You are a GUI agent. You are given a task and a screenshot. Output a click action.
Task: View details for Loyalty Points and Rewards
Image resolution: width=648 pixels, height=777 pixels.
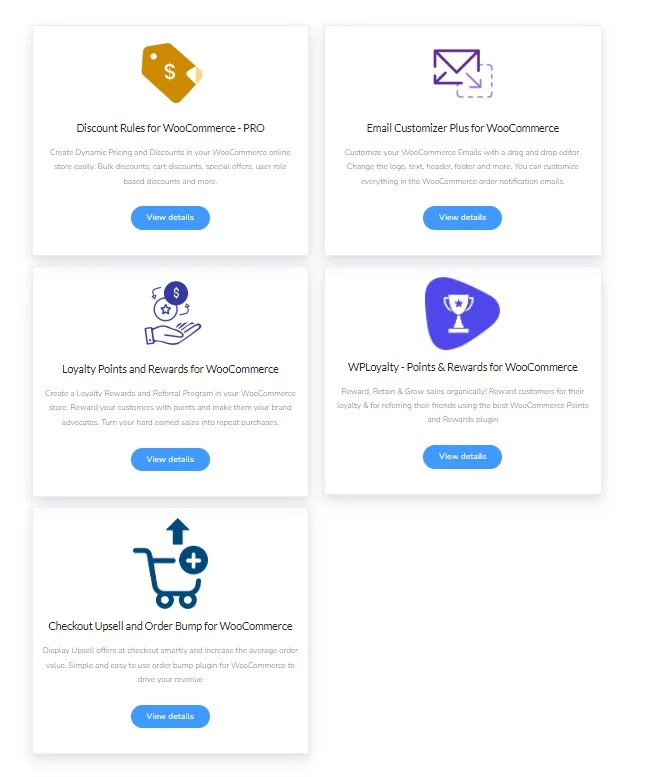[x=170, y=459]
